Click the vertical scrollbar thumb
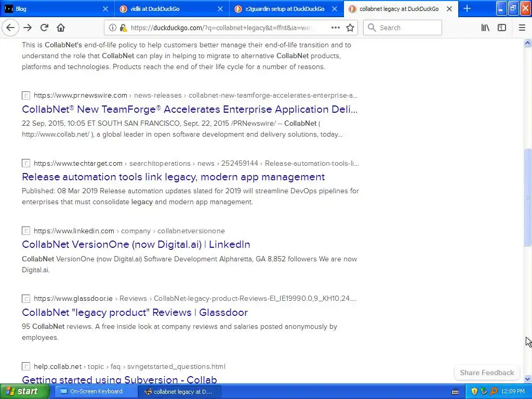The height and width of the screenshot is (399, 532). click(527, 197)
